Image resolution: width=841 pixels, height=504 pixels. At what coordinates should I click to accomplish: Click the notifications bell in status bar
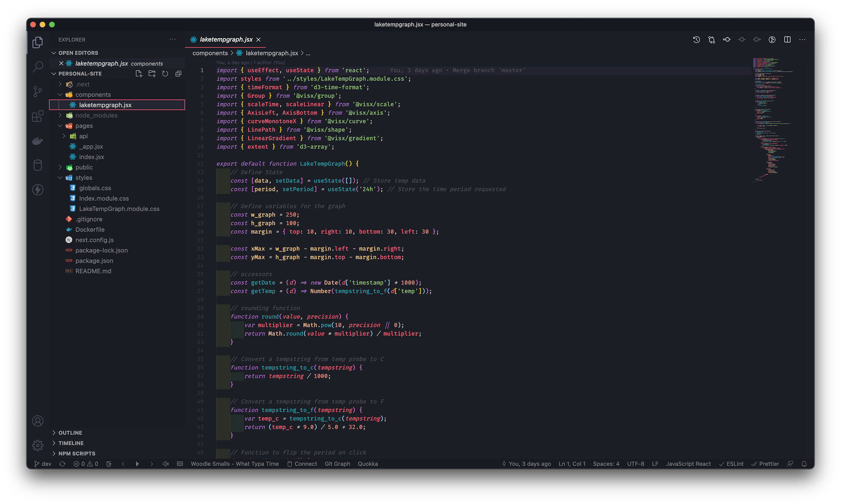pos(804,464)
